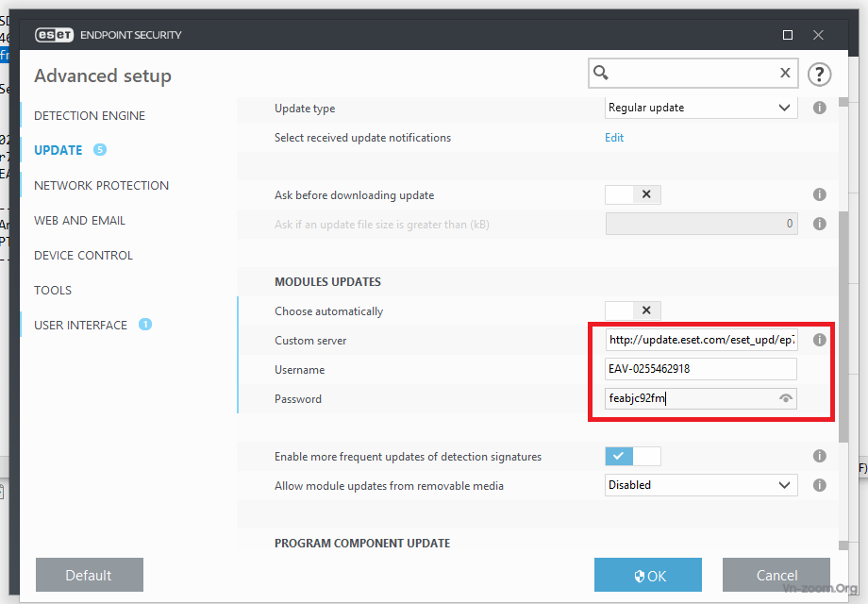Open the Network Protection section

click(101, 186)
